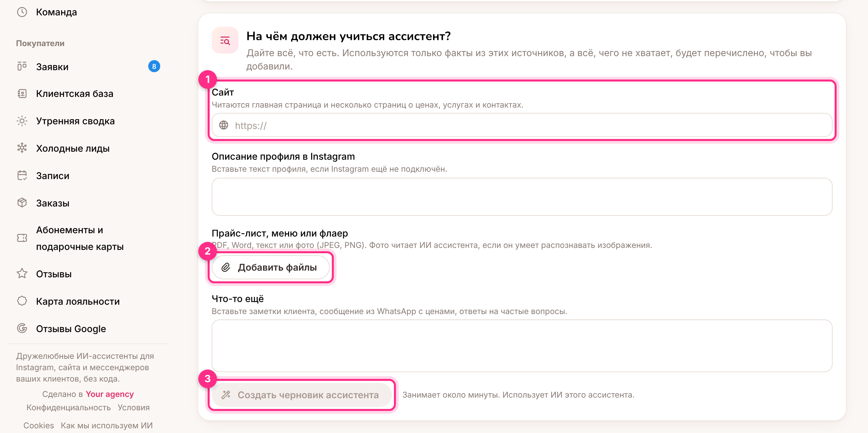
Task: Click the globe icon in site field
Action: tap(224, 125)
